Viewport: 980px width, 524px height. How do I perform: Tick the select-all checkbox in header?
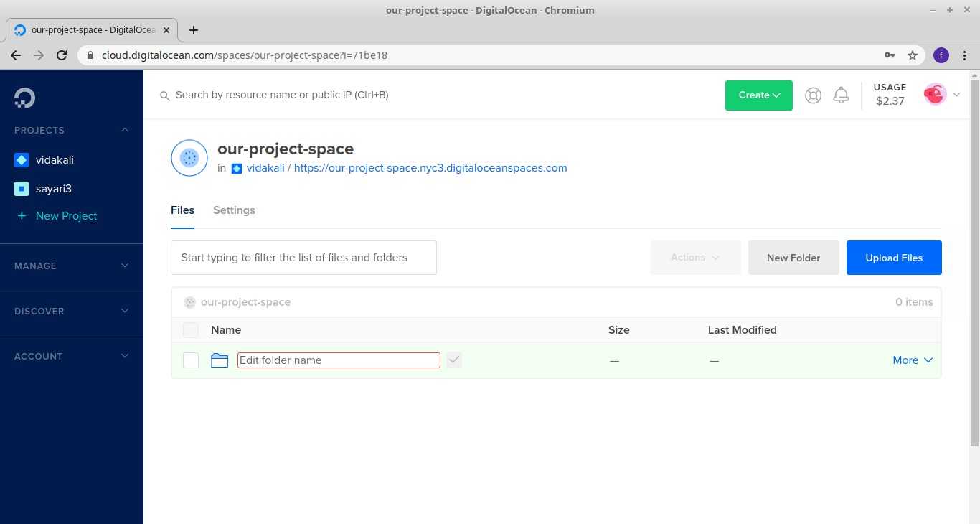pos(190,330)
